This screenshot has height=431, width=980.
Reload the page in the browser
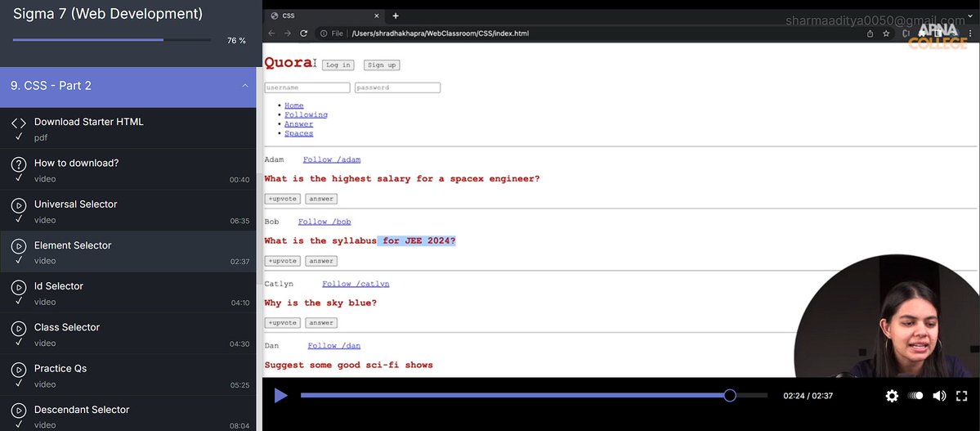304,34
